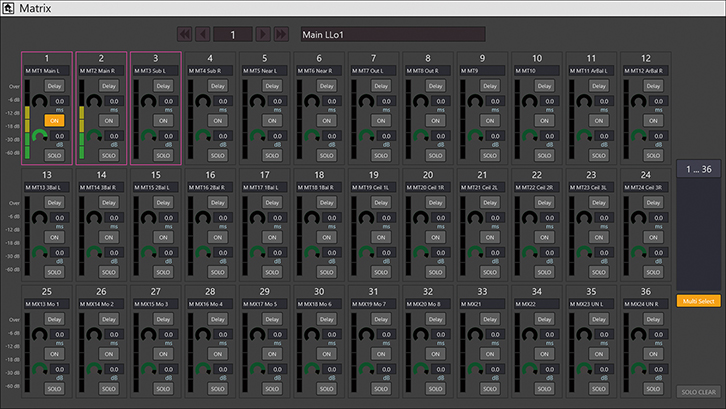726x409 pixels.
Task: Turn off the ON button for channel 1
Action: (x=56, y=120)
